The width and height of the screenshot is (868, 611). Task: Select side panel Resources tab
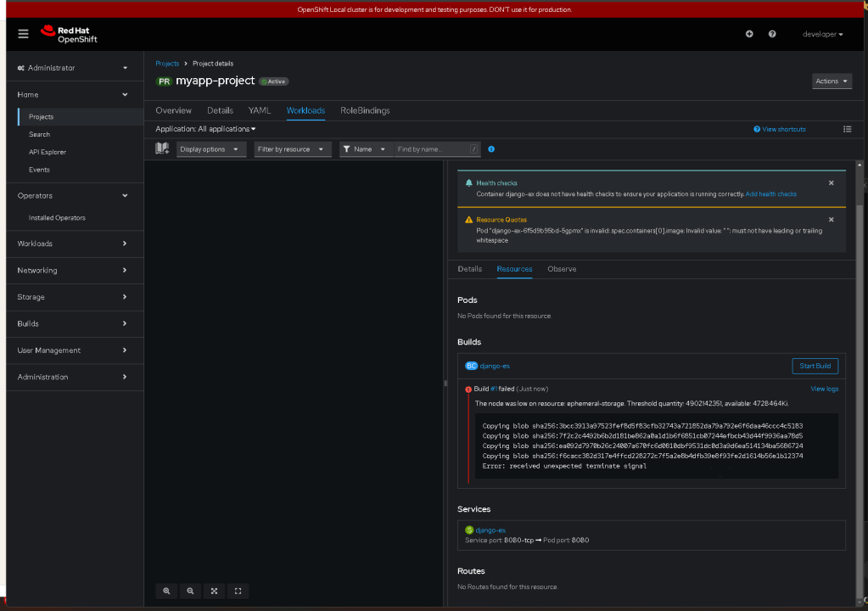pos(514,269)
